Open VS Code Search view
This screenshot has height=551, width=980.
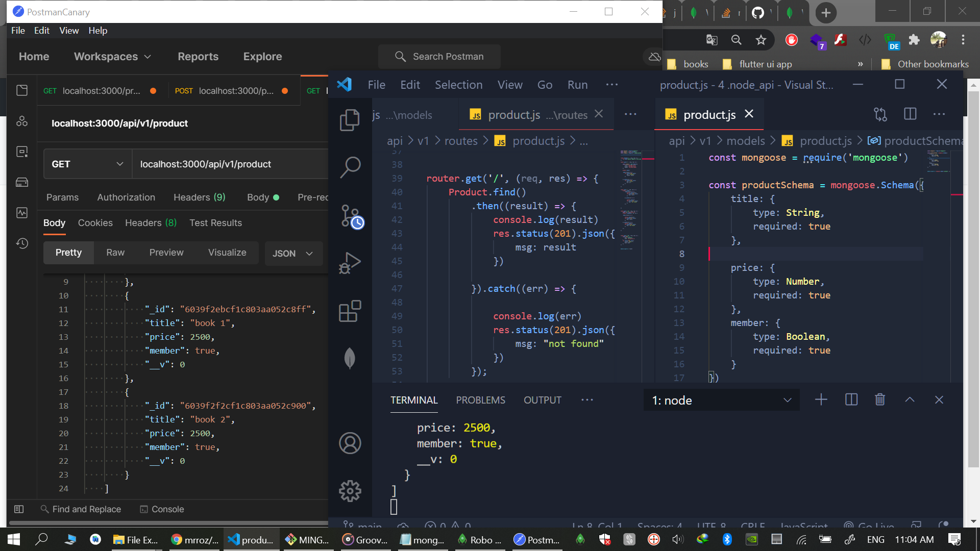pos(350,167)
